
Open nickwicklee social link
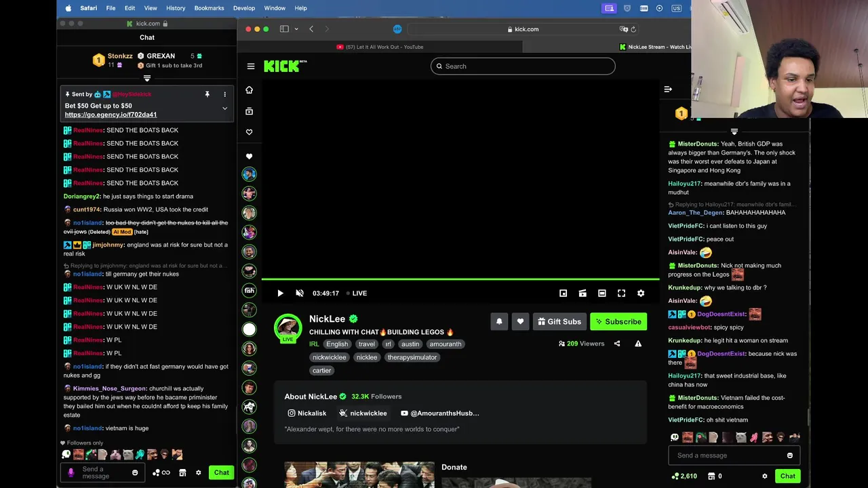tap(363, 413)
